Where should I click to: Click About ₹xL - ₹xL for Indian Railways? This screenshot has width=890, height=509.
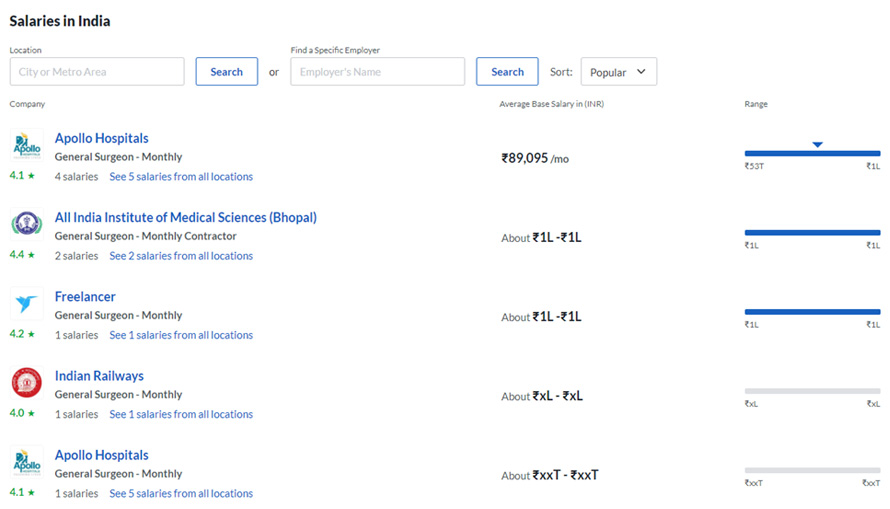pos(542,396)
